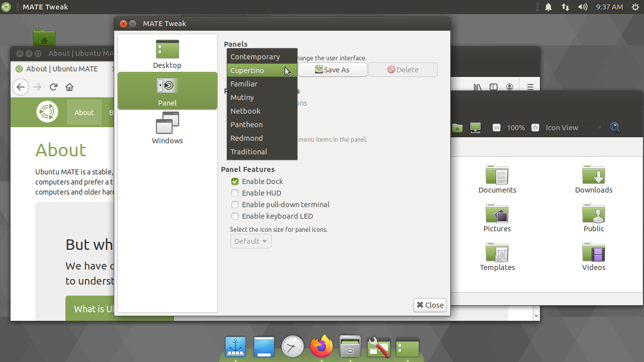The image size is (644, 362).
Task: Click MATE Tweak icon in dock
Action: click(408, 347)
